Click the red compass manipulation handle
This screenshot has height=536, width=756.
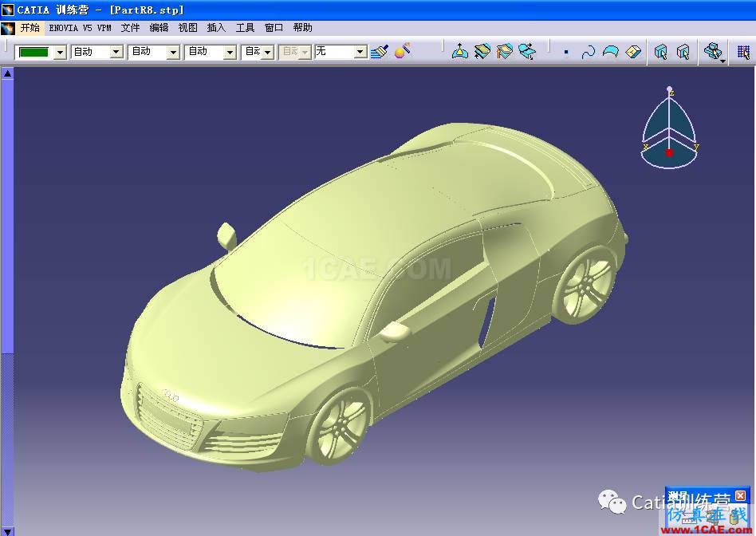click(x=669, y=152)
